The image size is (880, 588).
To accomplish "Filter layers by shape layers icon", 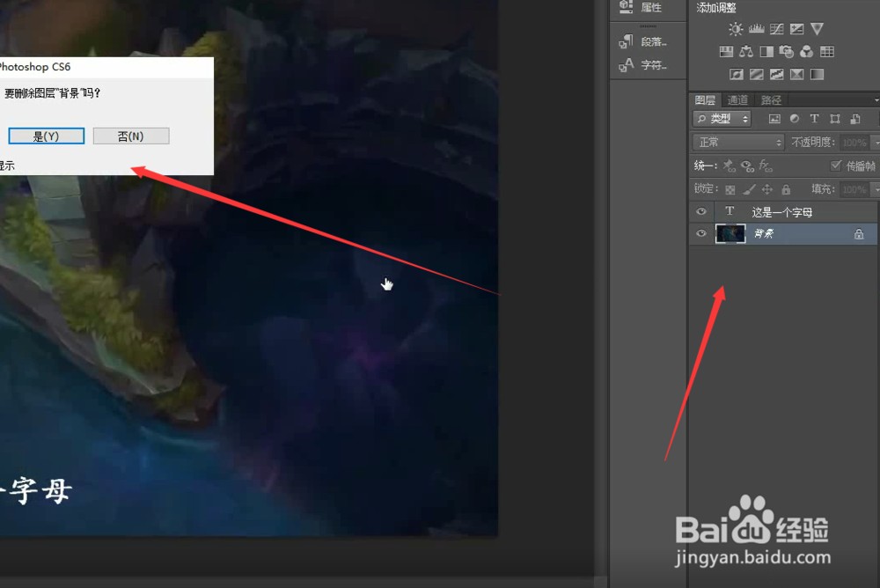I will (835, 119).
